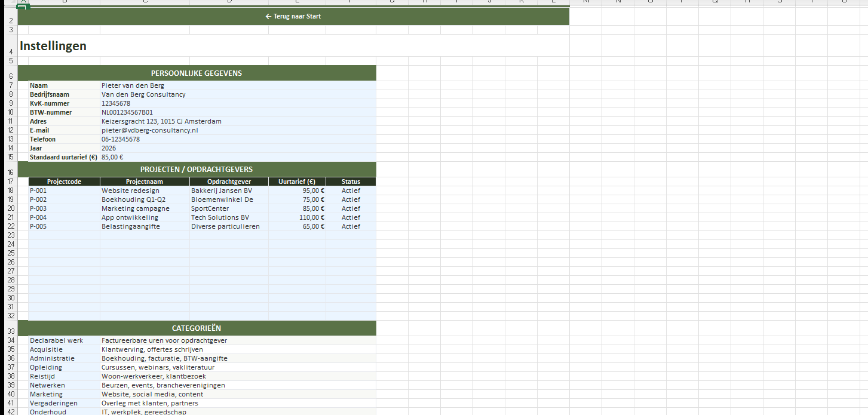868x415 pixels.
Task: Click the Actief status for Belastingaangifte project
Action: (x=351, y=226)
